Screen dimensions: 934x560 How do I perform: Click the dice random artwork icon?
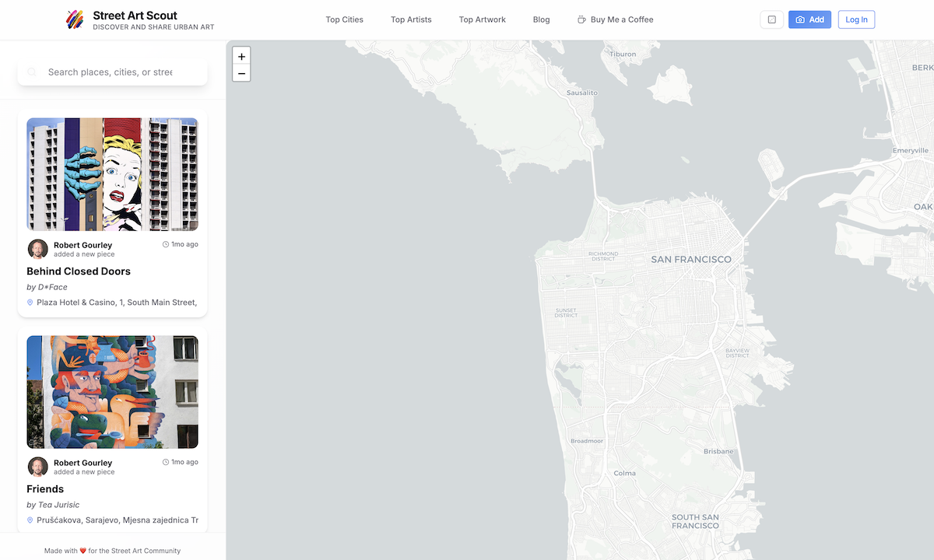[771, 19]
